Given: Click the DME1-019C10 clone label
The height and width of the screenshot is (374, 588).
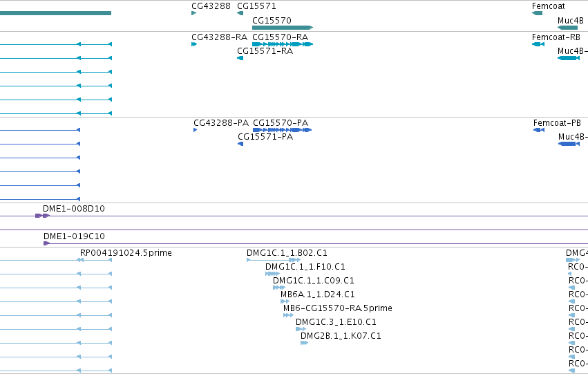Looking at the screenshot, I should (74, 236).
